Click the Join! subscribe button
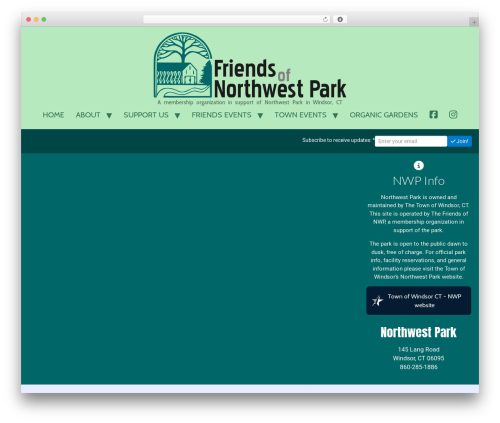 [459, 141]
